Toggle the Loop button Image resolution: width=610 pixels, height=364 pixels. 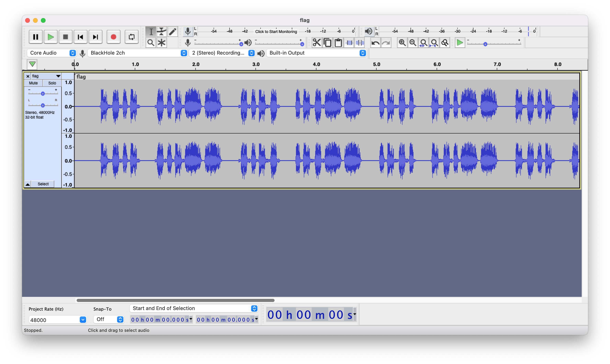(132, 37)
